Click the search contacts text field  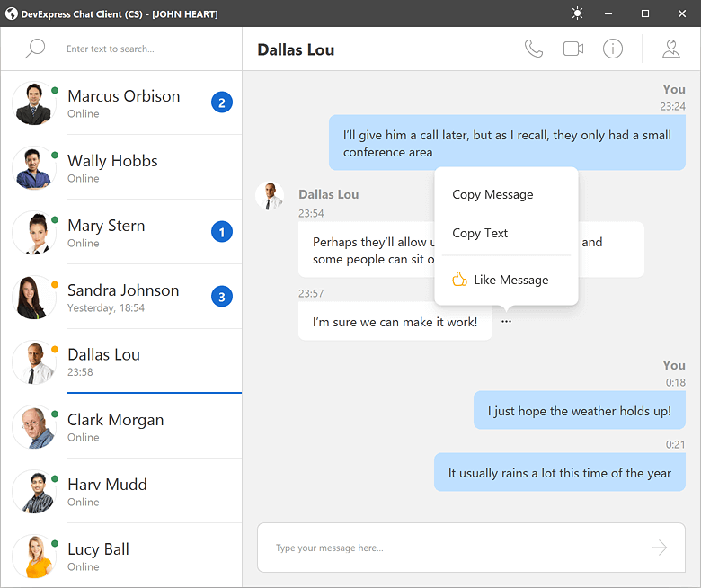pos(144,49)
